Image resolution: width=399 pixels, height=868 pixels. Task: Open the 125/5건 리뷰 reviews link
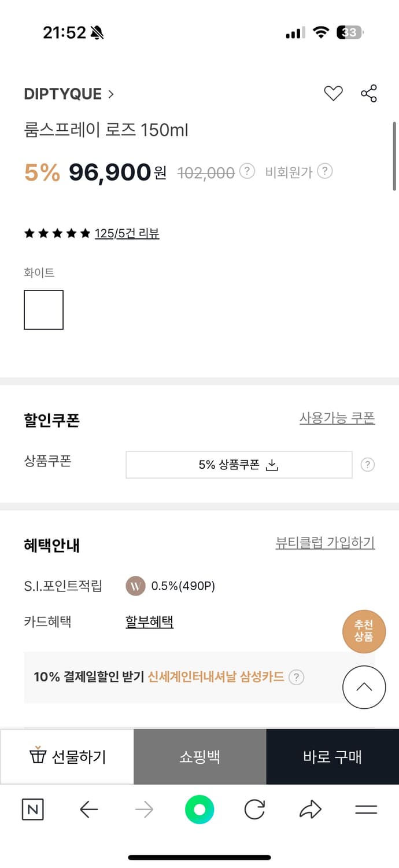127,233
